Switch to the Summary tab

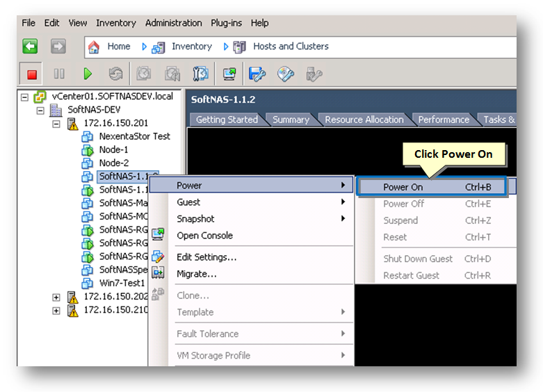point(291,120)
